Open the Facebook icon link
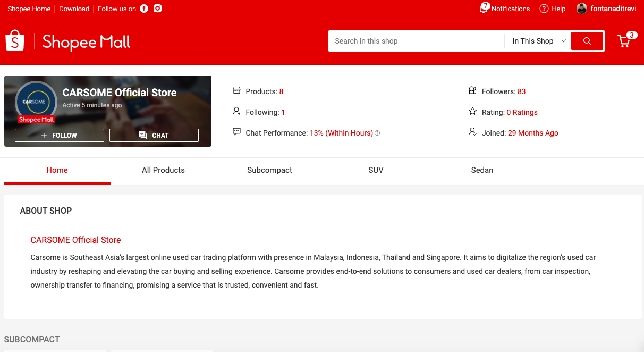This screenshot has width=644, height=352. 144,9
